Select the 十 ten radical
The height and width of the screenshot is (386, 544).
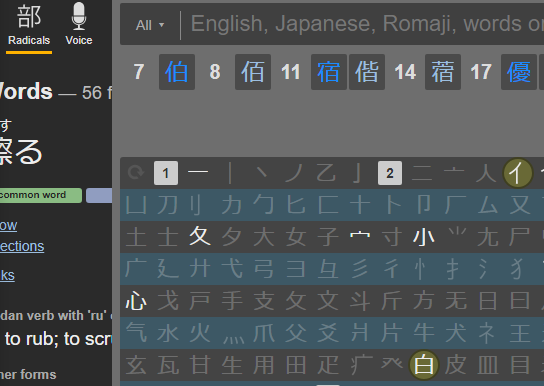tap(360, 205)
